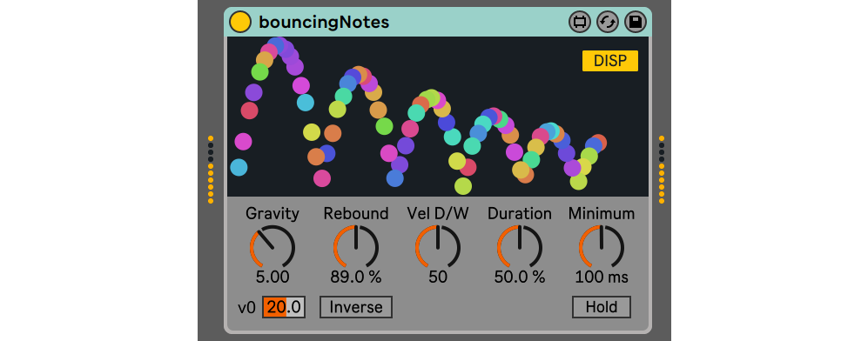Click the right MIDI level meter dots
Screen dimensions: 868x341
pos(662,169)
